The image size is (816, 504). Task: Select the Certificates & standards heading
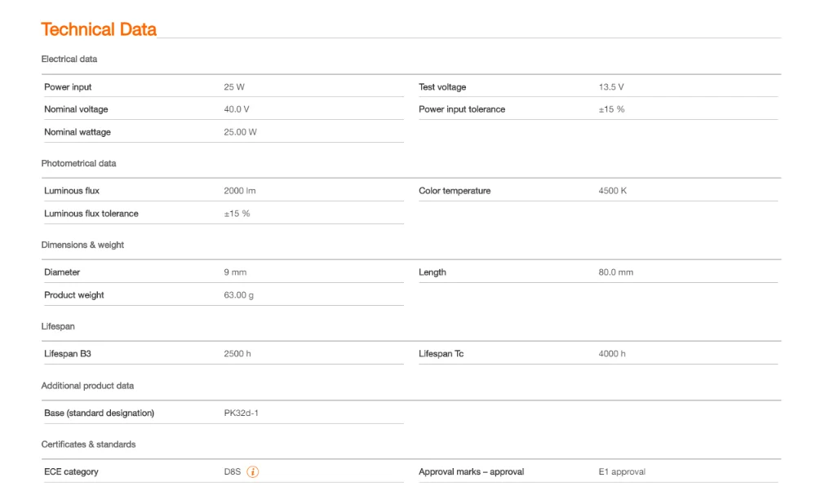click(x=88, y=444)
